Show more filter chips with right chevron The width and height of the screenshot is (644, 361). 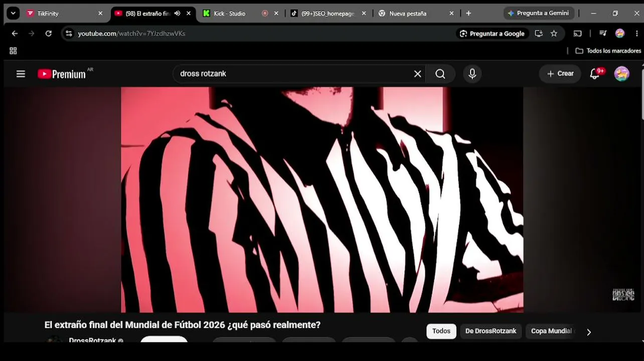tap(589, 332)
